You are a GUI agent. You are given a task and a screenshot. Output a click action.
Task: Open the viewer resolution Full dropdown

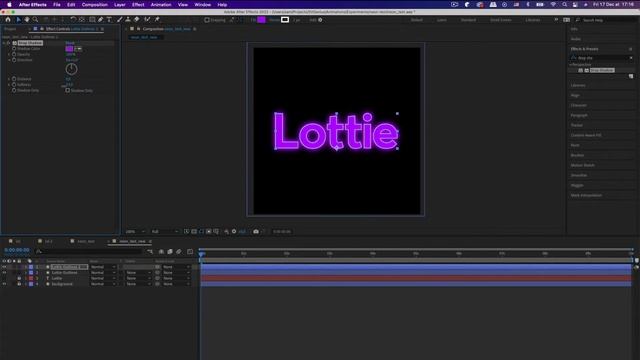point(164,231)
